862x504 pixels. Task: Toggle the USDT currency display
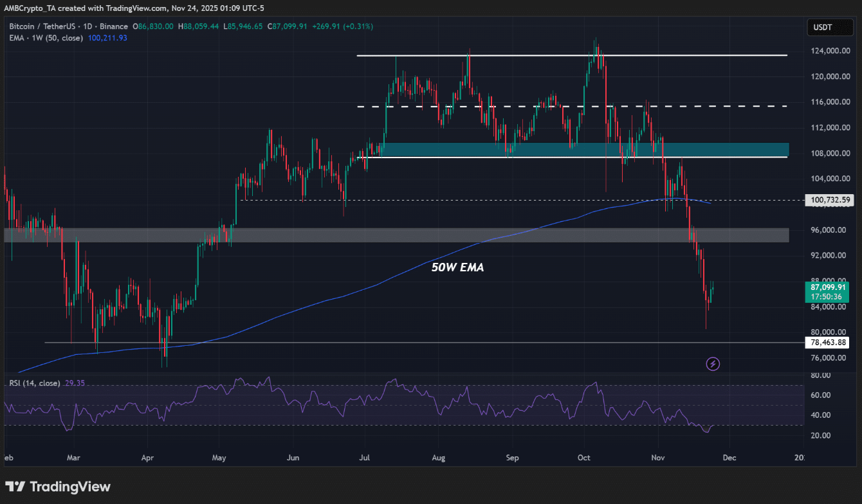830,27
